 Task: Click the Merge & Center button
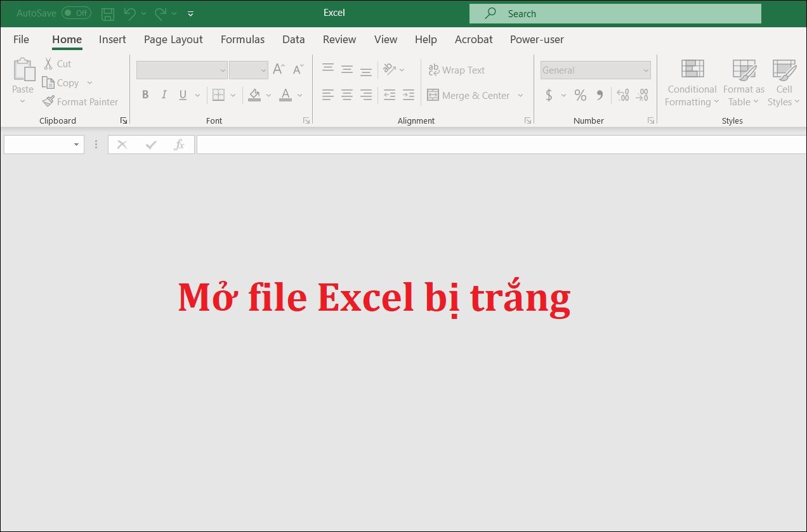tap(469, 95)
